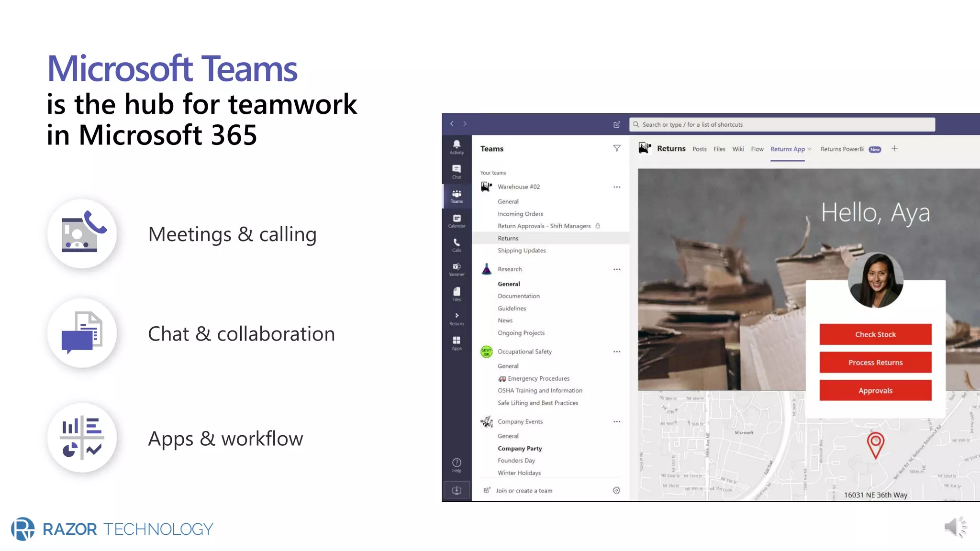Click the back navigation arrow
Screen dimensions: 980x551
click(x=452, y=124)
